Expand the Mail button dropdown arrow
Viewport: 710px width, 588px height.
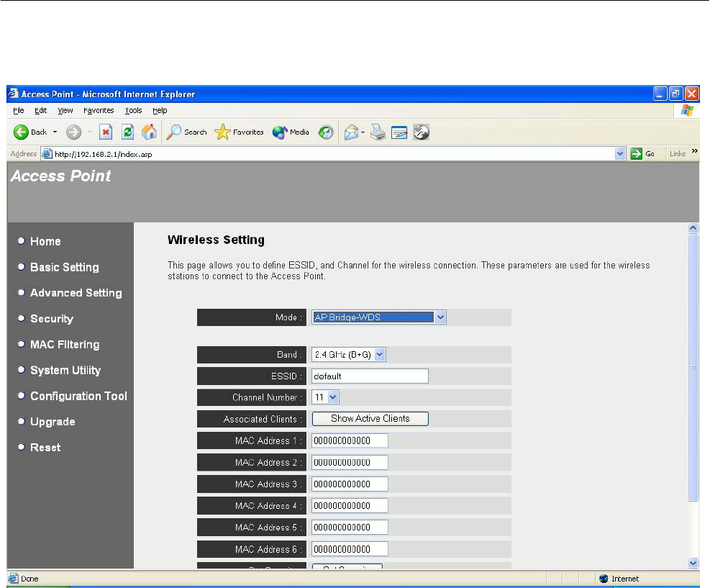(x=363, y=132)
